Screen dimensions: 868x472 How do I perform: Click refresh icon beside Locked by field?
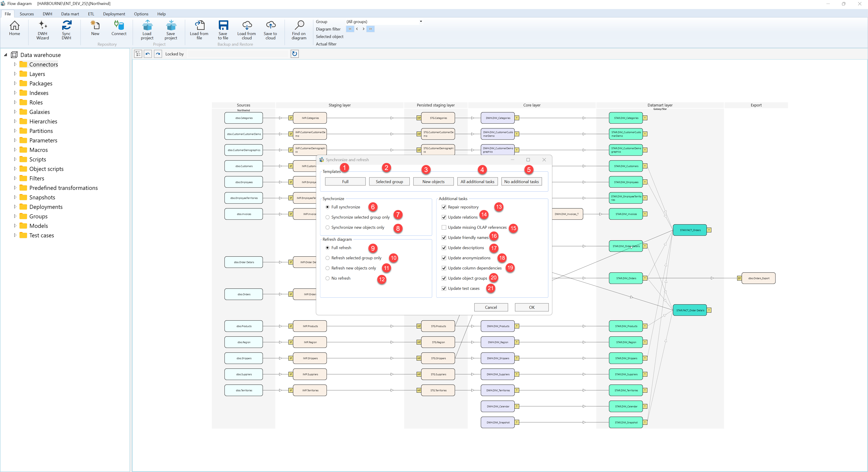(x=295, y=54)
